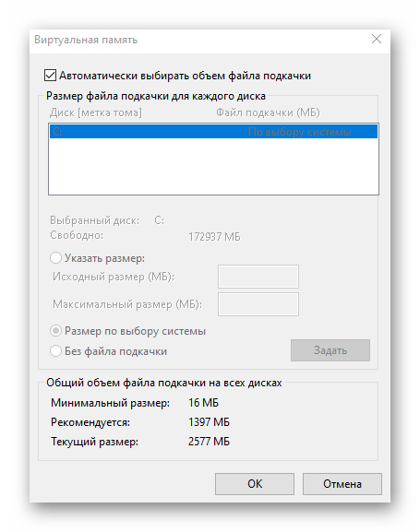Click the recommended value '1397 МБ'
Screen dimensions: 420x532
click(x=209, y=422)
